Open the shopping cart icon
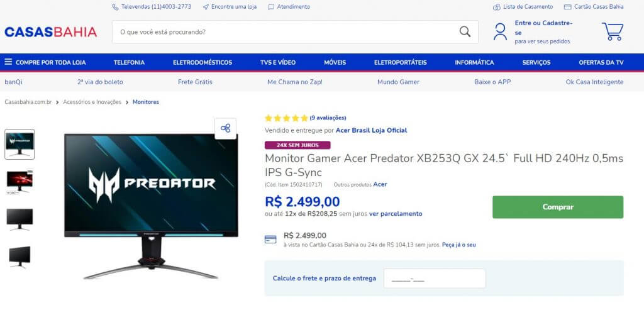Image resolution: width=644 pixels, height=310 pixels. 613,31
